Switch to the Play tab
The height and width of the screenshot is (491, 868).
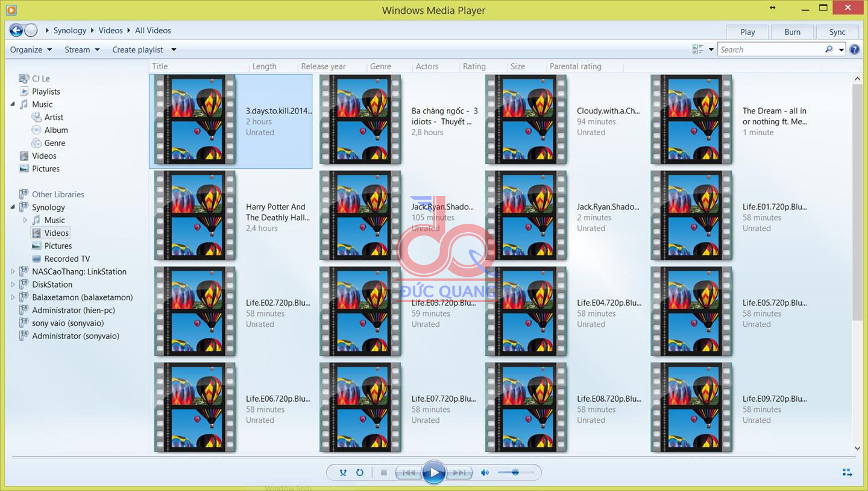coord(747,32)
